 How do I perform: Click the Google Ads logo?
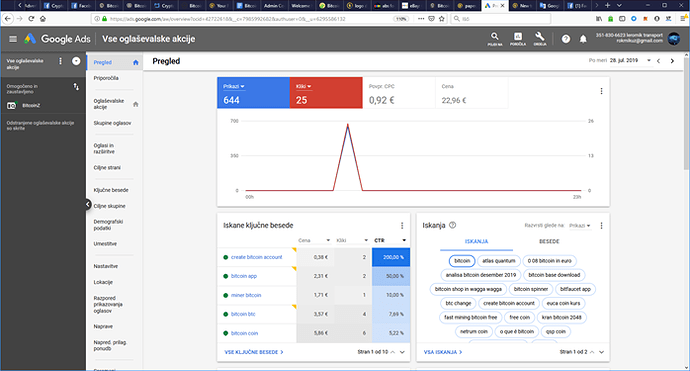pyautogui.click(x=57, y=39)
